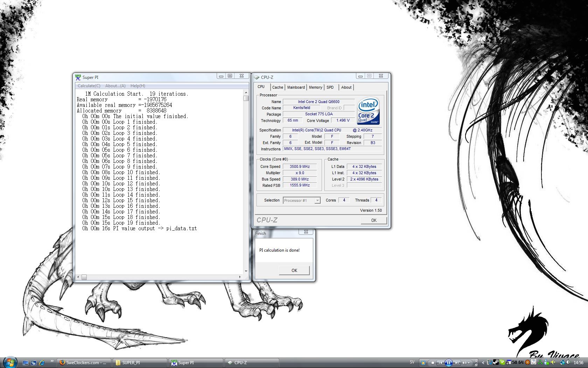Launch Internet Explorer from quick launch
This screenshot has width=588, height=368.
(x=42, y=363)
